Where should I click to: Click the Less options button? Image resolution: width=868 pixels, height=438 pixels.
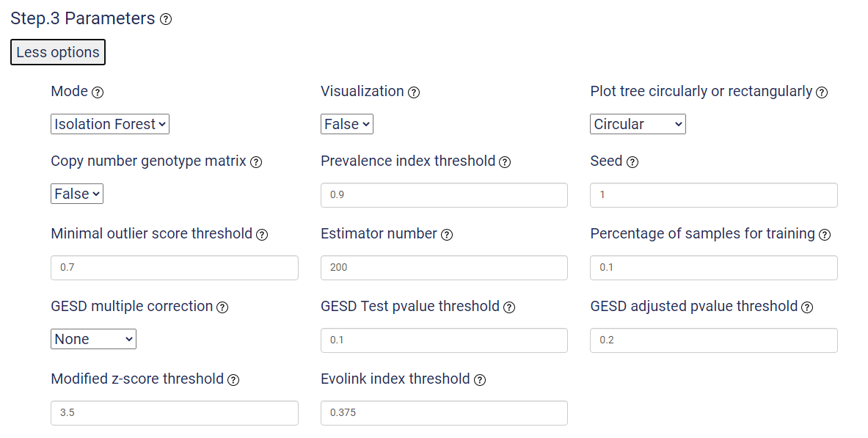click(x=57, y=52)
